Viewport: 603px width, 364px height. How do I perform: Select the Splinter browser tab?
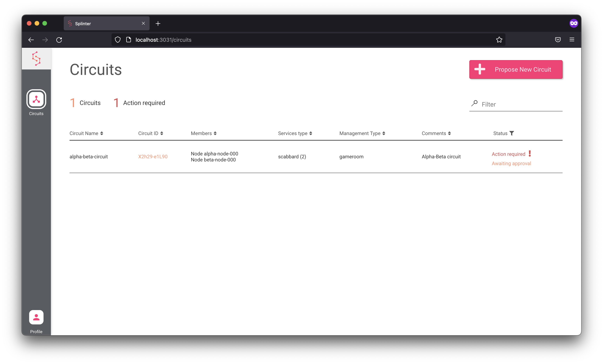tap(106, 23)
